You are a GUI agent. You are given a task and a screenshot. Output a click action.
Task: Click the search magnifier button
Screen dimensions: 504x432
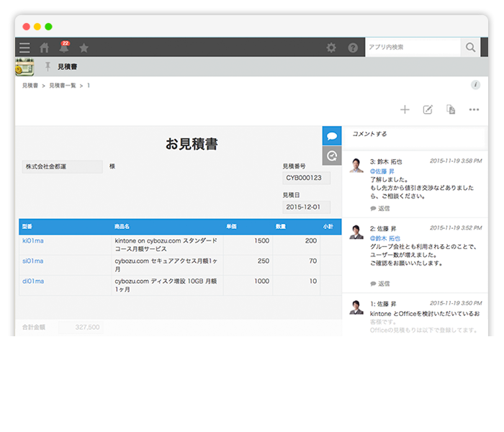point(471,48)
